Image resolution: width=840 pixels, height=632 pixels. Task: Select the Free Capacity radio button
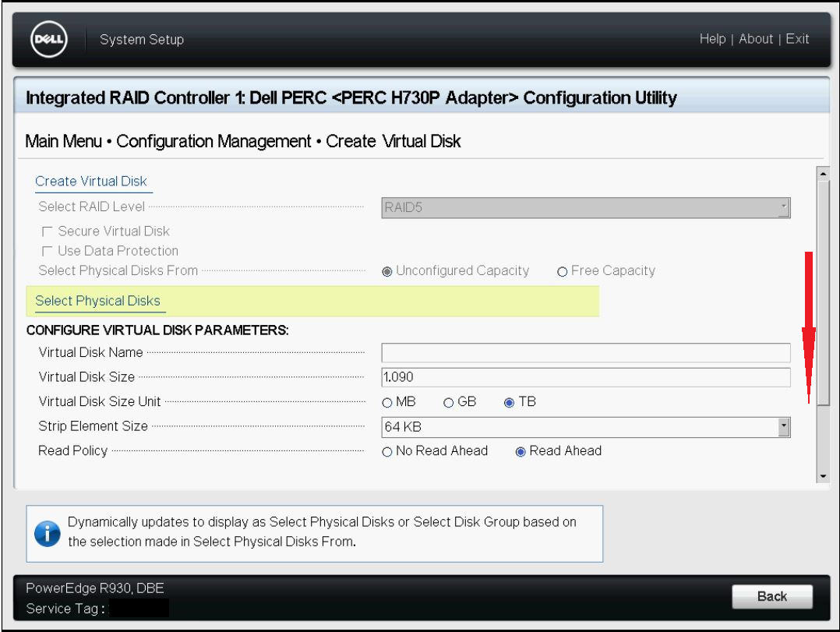562,271
